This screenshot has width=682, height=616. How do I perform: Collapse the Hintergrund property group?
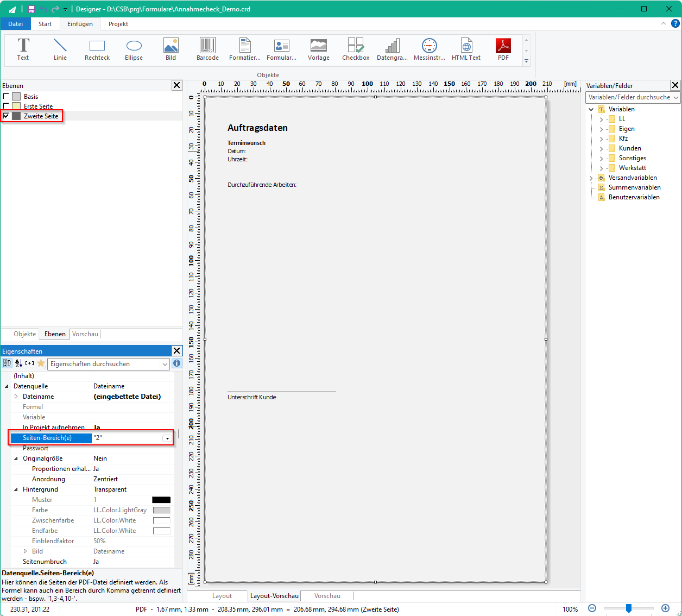[x=16, y=489]
